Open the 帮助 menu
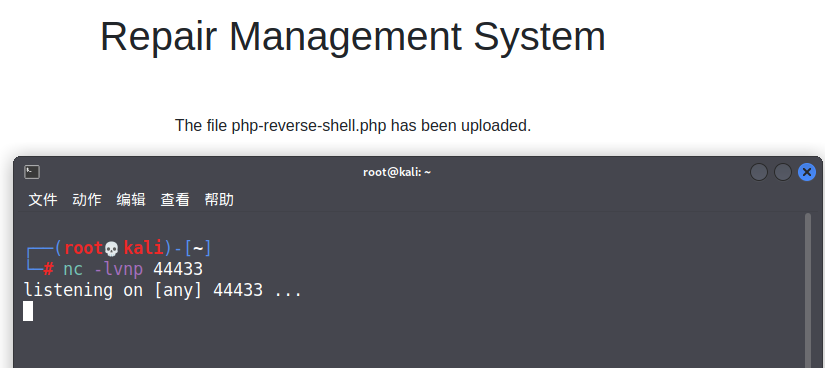The width and height of the screenshot is (825, 368). tap(219, 200)
